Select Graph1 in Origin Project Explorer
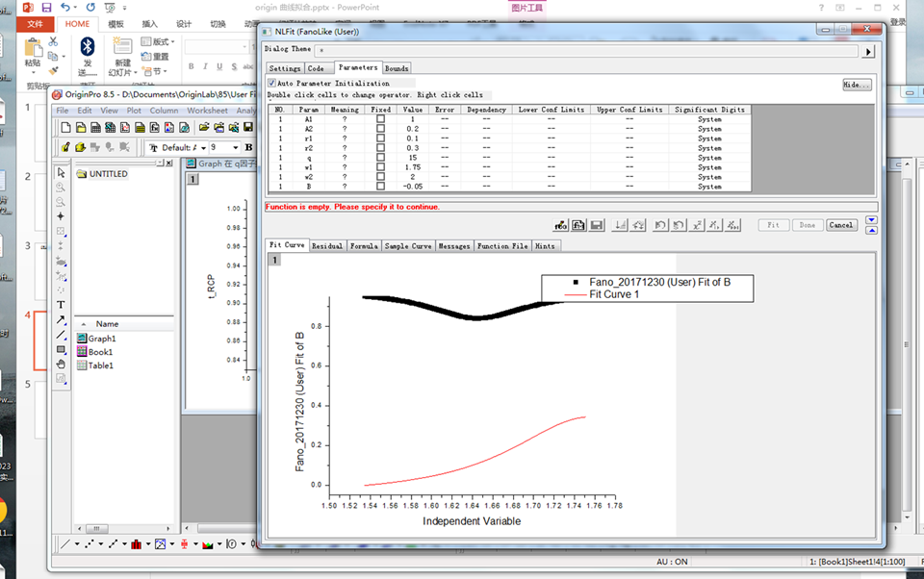Viewport: 924px width, 579px height. click(96, 339)
